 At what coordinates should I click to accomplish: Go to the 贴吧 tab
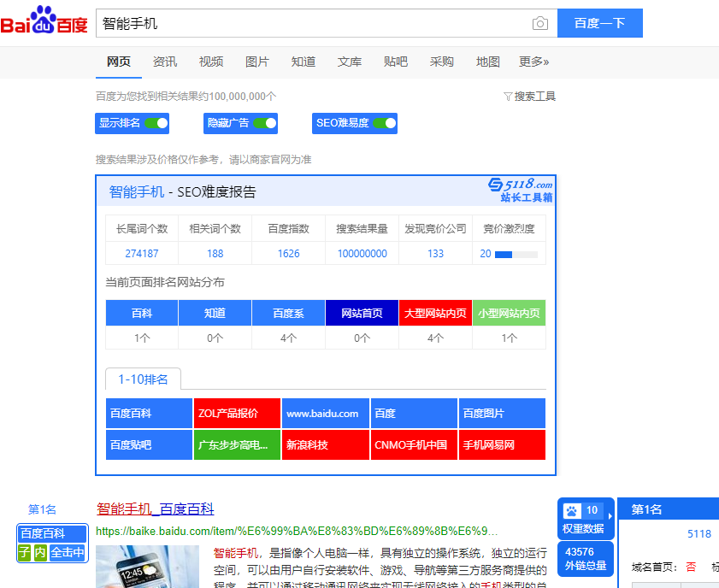396,62
